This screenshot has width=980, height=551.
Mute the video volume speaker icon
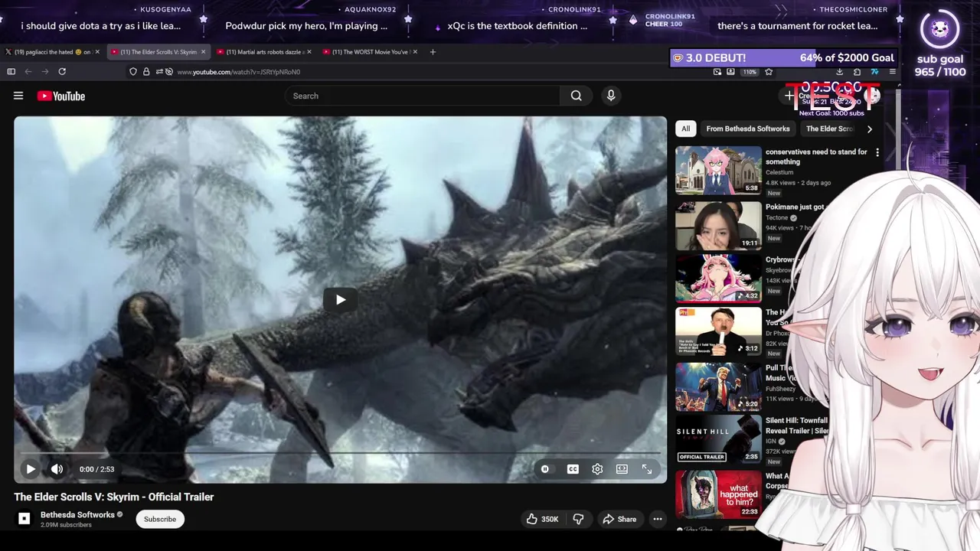click(57, 469)
